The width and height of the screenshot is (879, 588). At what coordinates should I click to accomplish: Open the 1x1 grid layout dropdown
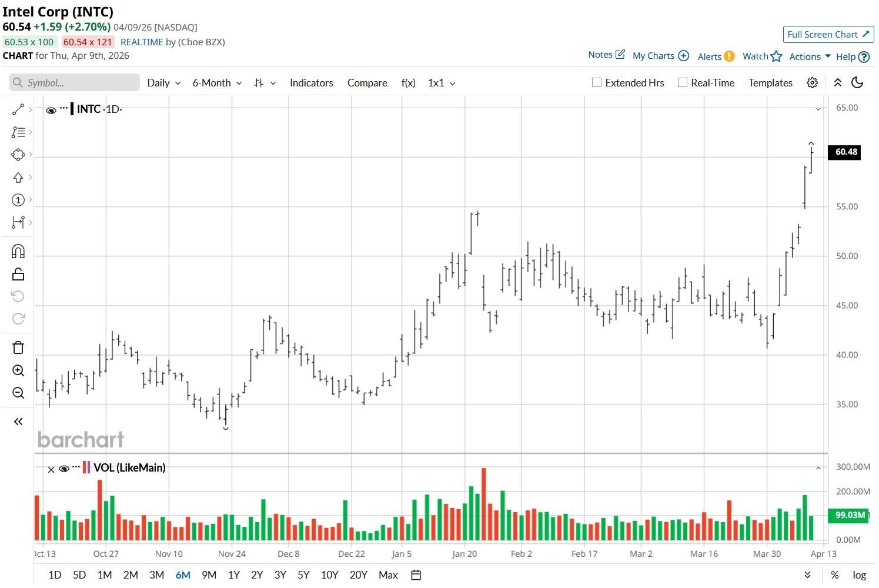pos(442,83)
